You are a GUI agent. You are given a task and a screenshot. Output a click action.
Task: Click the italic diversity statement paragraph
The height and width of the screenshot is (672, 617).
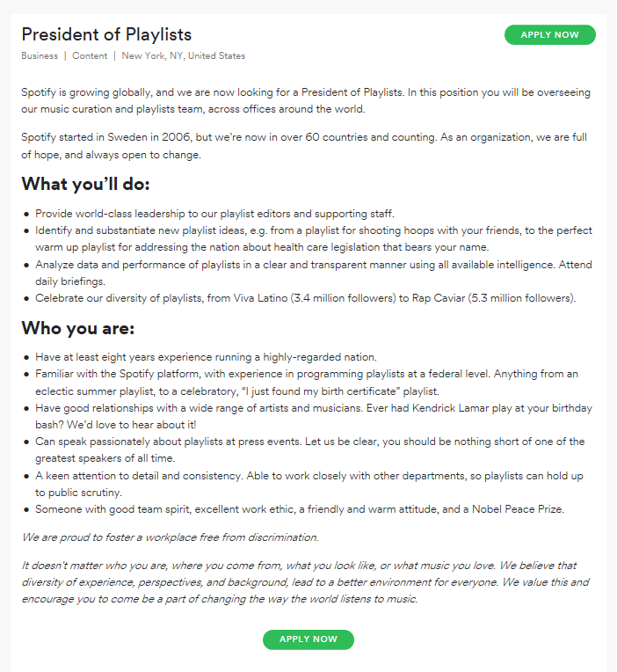click(x=306, y=582)
